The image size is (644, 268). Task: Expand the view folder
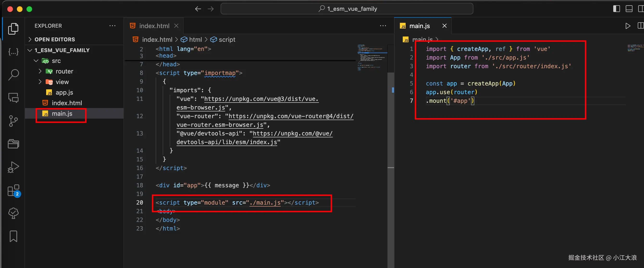(62, 82)
